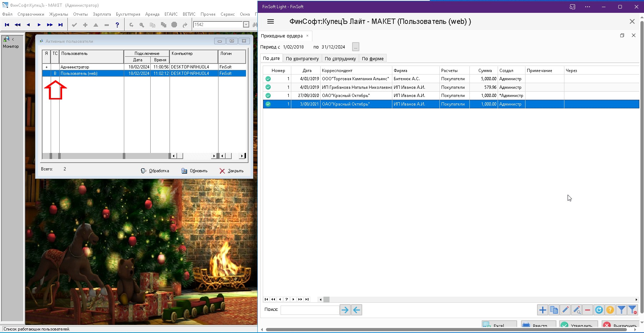Click the search forward arrow button
This screenshot has height=333, width=644.
click(345, 310)
